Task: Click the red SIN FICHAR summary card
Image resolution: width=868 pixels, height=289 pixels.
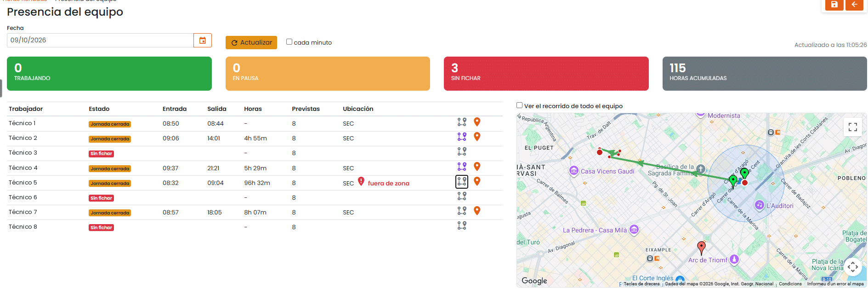Action: coord(546,74)
